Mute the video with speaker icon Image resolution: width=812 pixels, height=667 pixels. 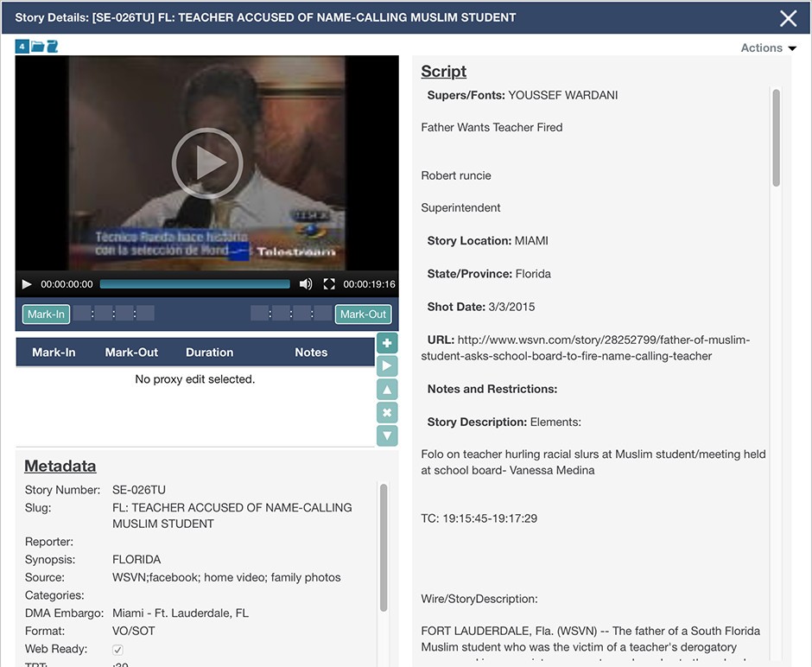tap(306, 284)
